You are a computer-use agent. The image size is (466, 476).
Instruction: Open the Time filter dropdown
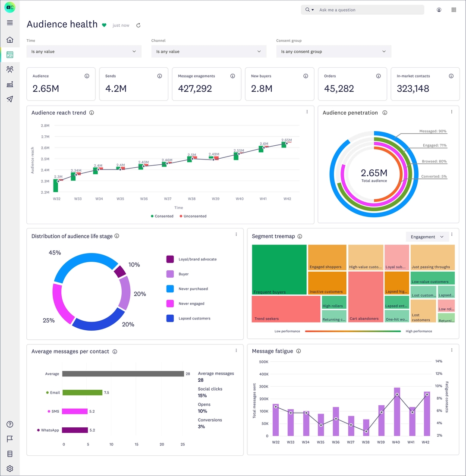tap(84, 51)
